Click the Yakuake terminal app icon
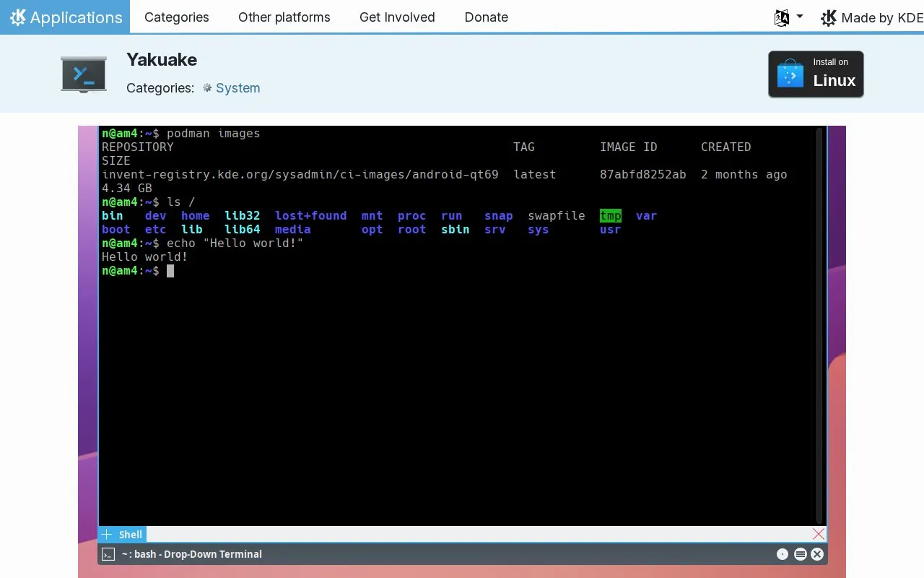The image size is (924, 578). (84, 74)
